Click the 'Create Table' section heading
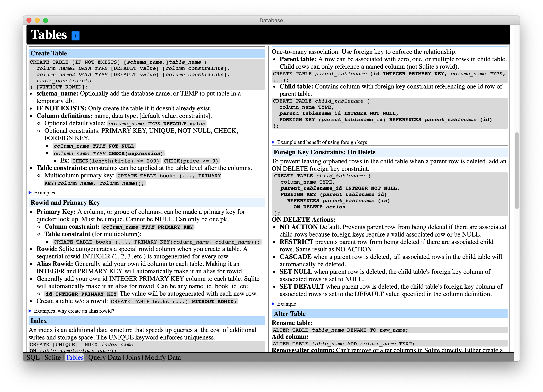 pyautogui.click(x=147, y=53)
